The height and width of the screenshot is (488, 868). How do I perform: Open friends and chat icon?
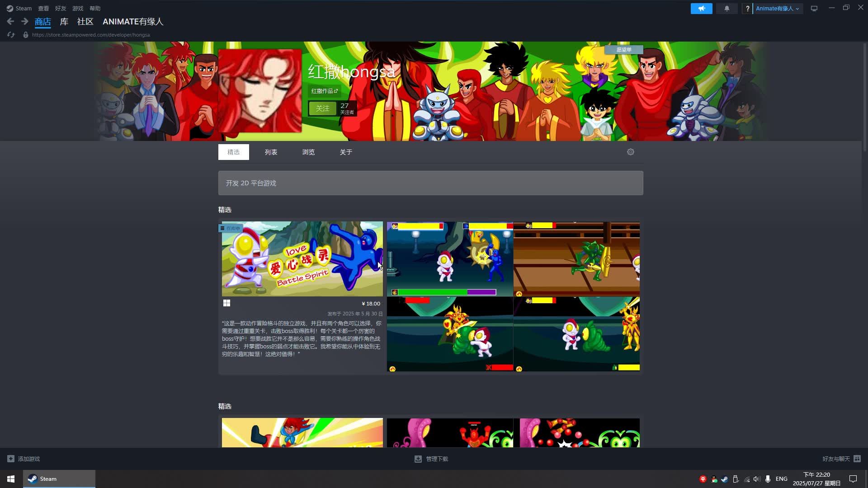857,459
